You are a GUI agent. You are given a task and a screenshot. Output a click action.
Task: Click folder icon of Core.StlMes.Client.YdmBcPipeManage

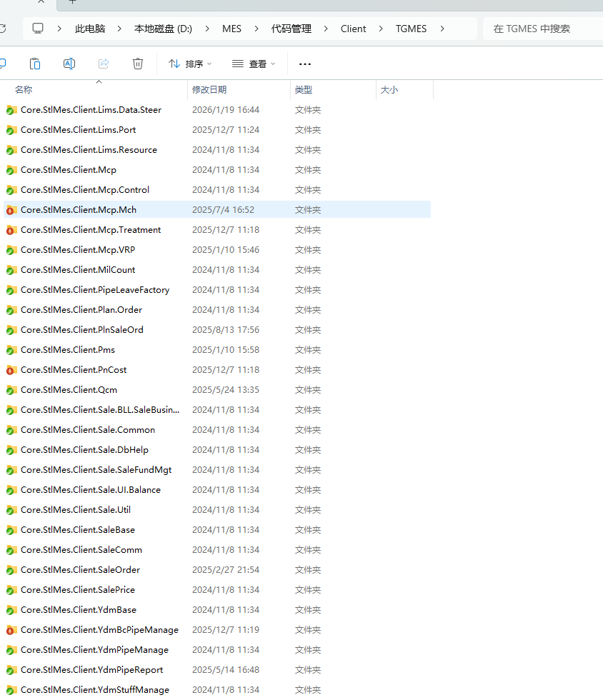click(11, 630)
